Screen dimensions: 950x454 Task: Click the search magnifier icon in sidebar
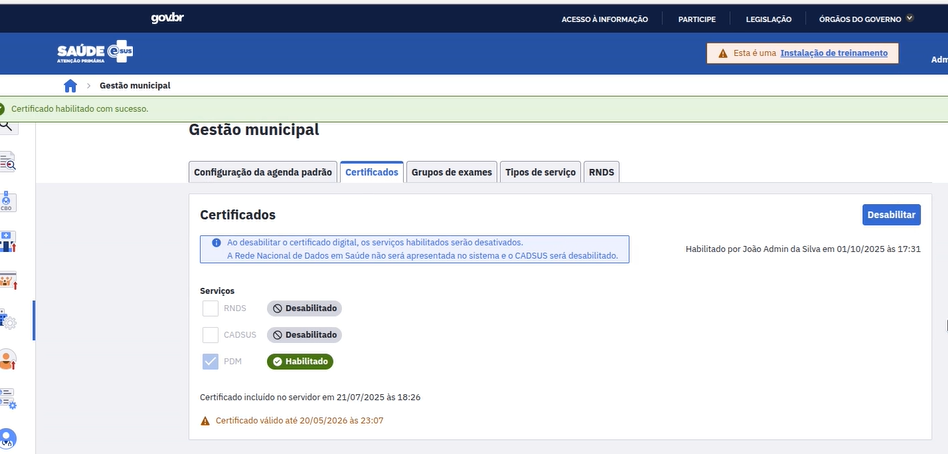click(x=6, y=126)
